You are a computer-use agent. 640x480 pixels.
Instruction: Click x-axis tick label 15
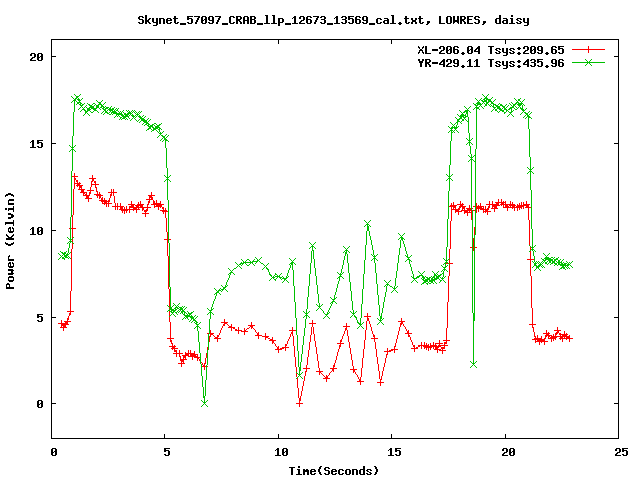pos(394,452)
